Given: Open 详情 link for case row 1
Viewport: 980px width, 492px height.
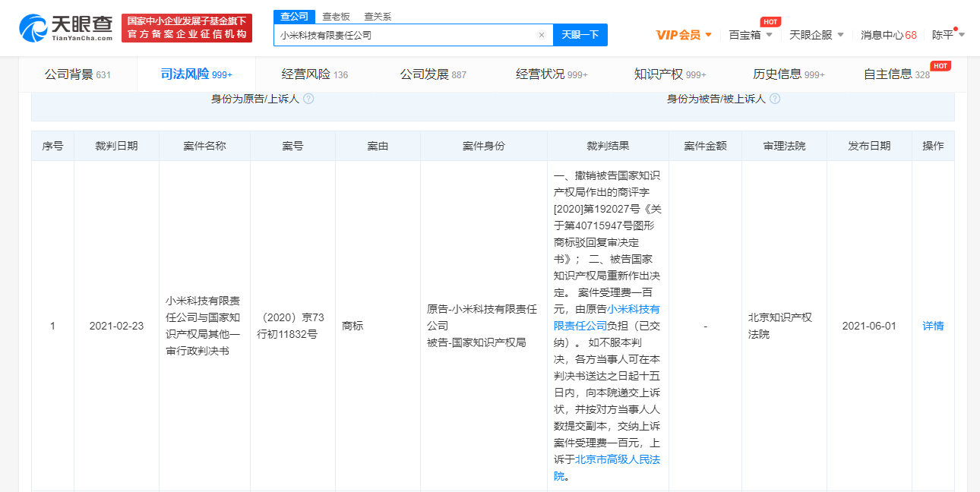Looking at the screenshot, I should pos(933,326).
